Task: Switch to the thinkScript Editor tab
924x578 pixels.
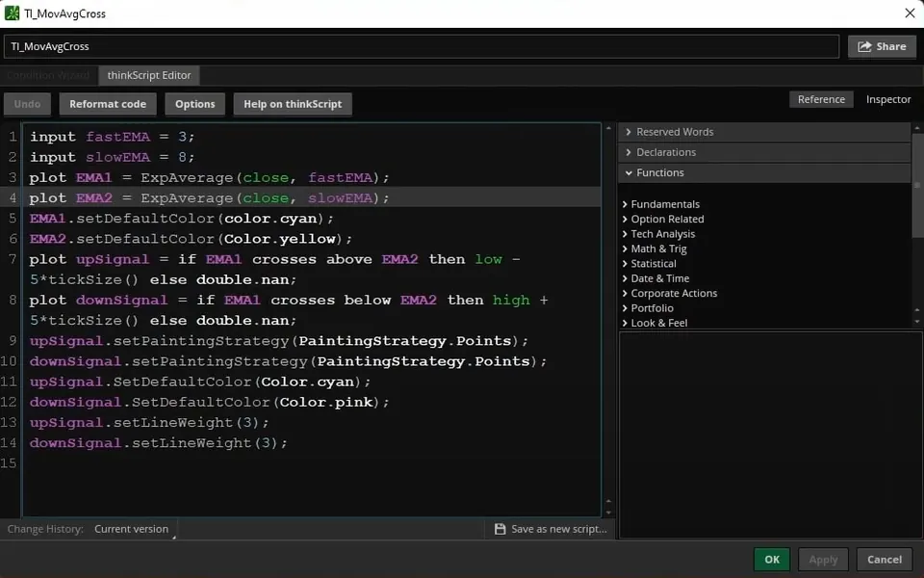Action: pos(149,75)
